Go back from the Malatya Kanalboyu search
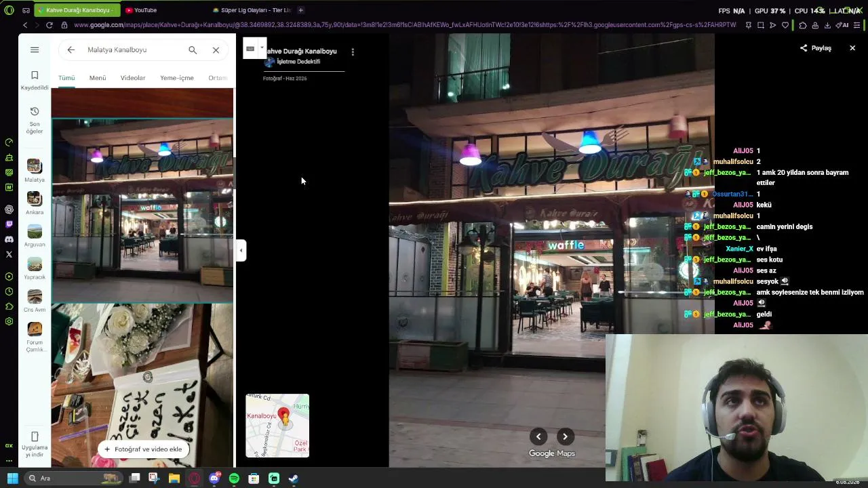This screenshot has width=868, height=488. coord(71,49)
